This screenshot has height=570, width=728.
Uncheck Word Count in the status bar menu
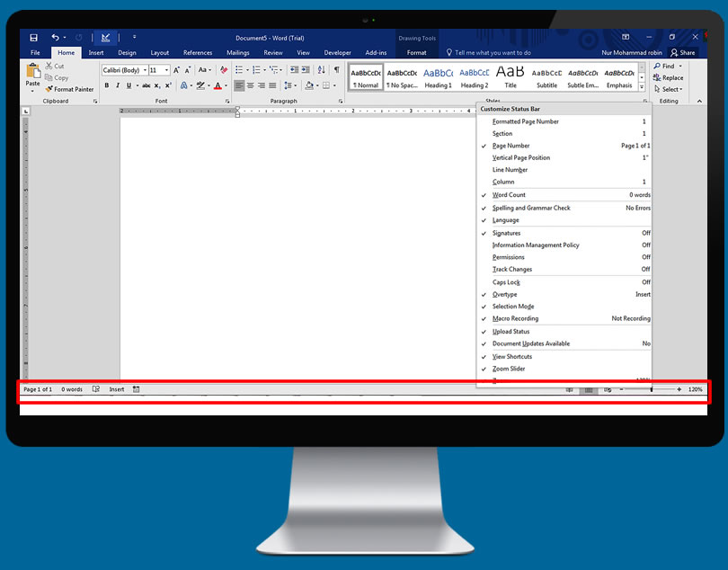pos(509,195)
